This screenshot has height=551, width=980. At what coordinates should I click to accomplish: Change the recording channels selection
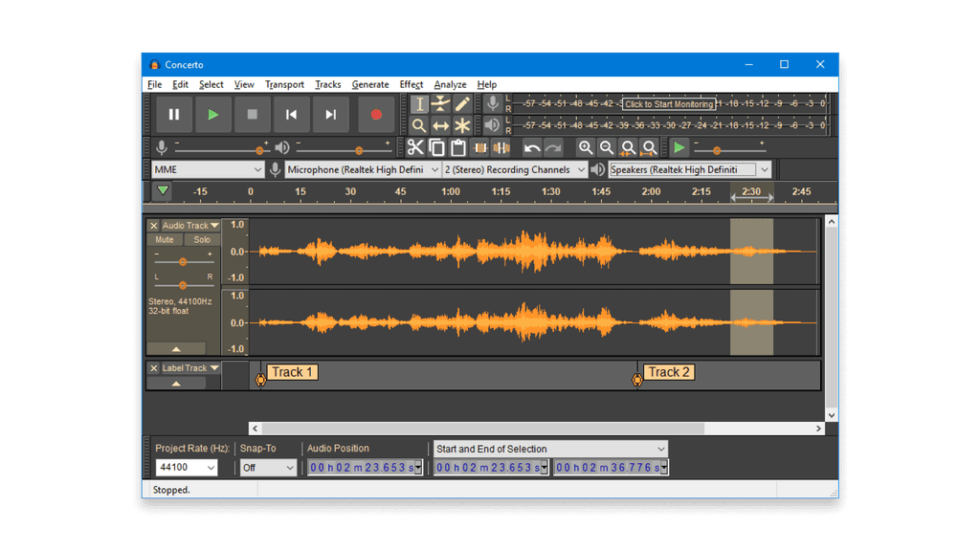tap(514, 168)
